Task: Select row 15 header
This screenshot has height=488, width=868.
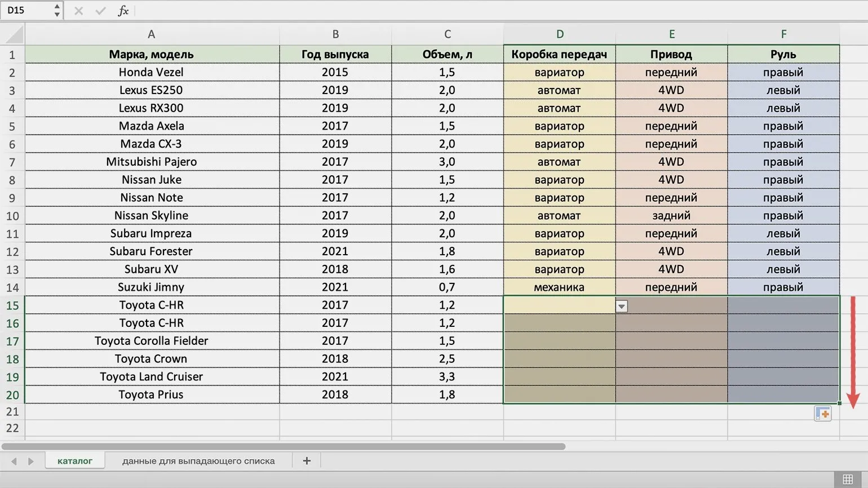Action: coord(12,305)
